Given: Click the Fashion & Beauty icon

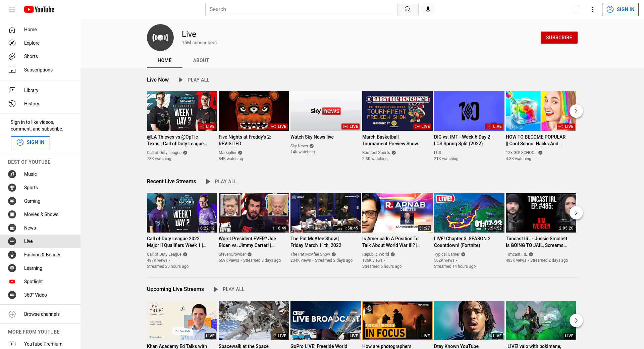Looking at the screenshot, I should (x=12, y=255).
